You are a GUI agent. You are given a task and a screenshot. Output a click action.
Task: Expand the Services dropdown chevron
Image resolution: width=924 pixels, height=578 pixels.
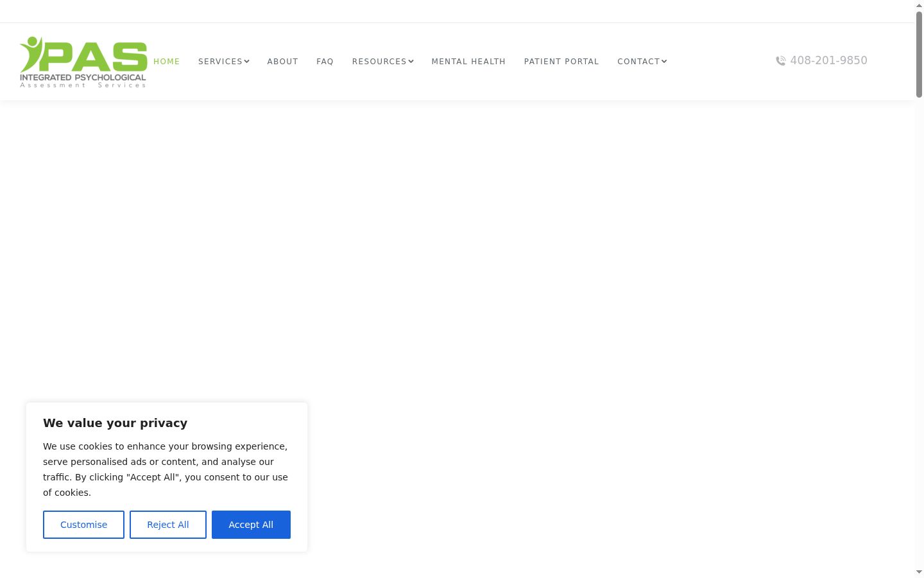pos(246,62)
